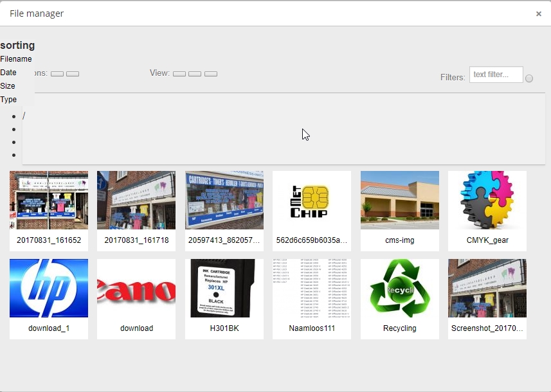Select the cms-img building thumbnail
The width and height of the screenshot is (551, 392).
399,200
